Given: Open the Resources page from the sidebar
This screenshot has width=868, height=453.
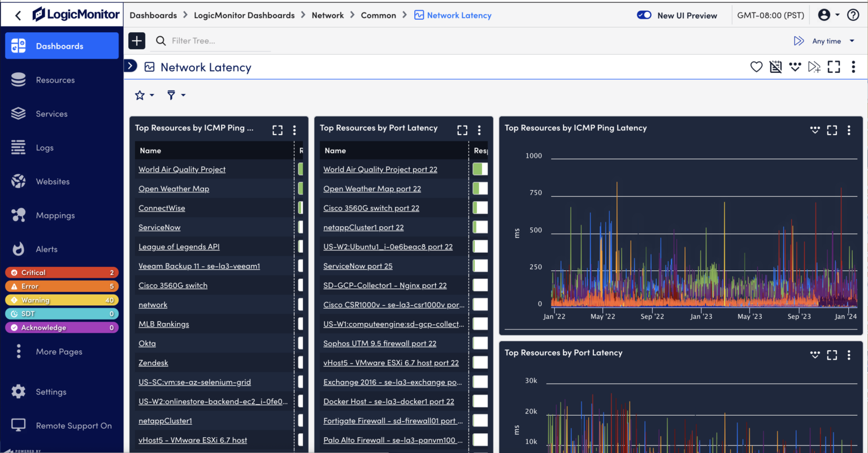Looking at the screenshot, I should [x=19, y=80].
